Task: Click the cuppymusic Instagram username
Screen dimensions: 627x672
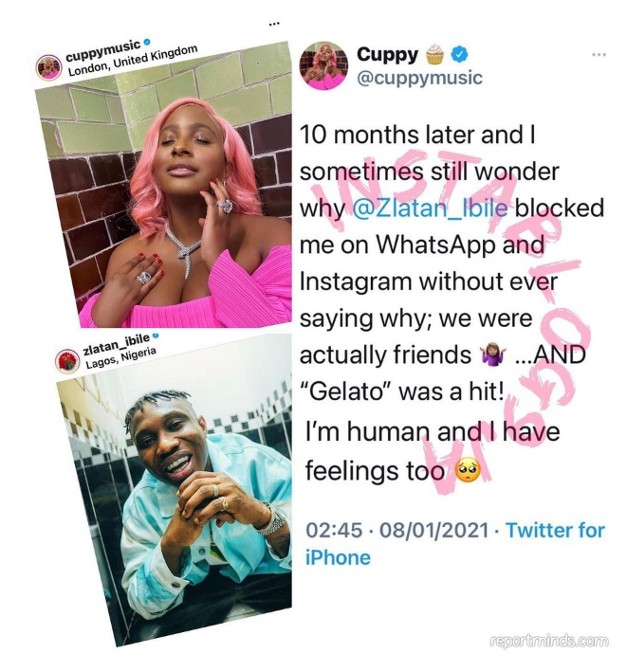Action: [x=103, y=50]
